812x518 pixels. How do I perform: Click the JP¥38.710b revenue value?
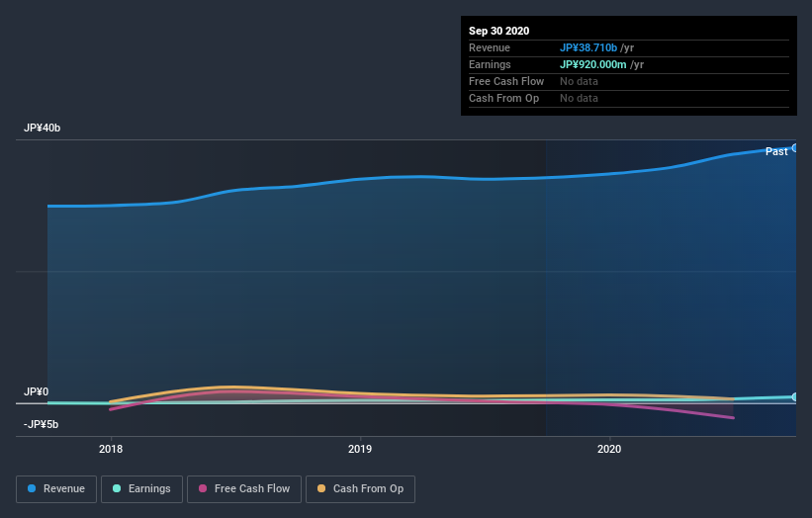point(588,47)
